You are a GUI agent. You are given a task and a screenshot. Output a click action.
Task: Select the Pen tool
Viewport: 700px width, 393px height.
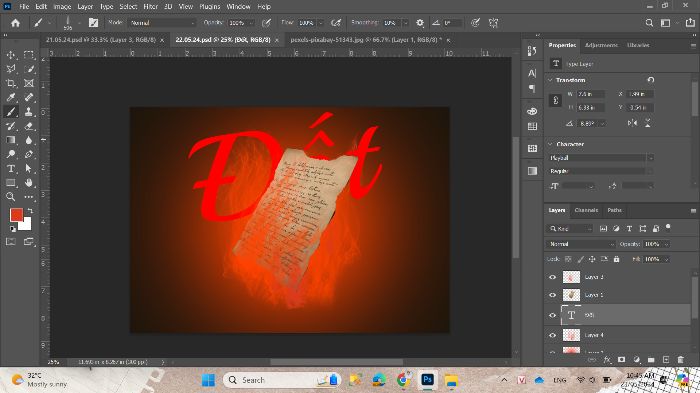[x=29, y=154]
